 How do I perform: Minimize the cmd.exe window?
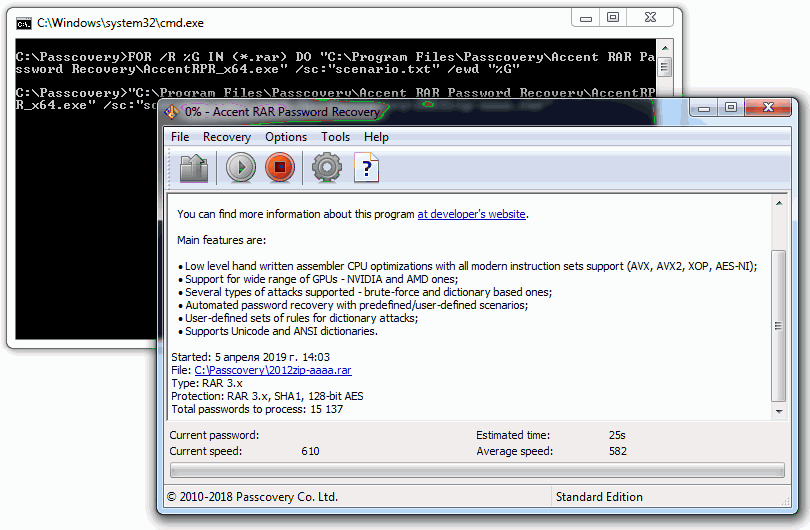click(x=585, y=18)
